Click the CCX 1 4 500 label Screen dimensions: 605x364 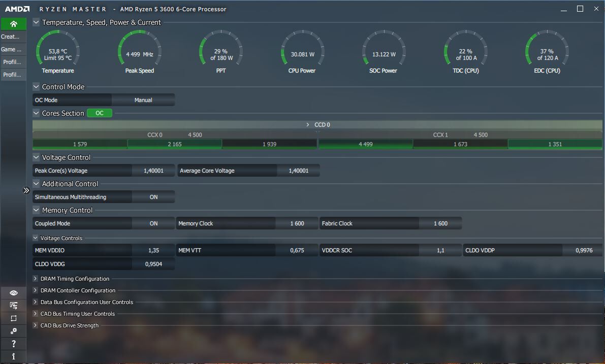460,135
